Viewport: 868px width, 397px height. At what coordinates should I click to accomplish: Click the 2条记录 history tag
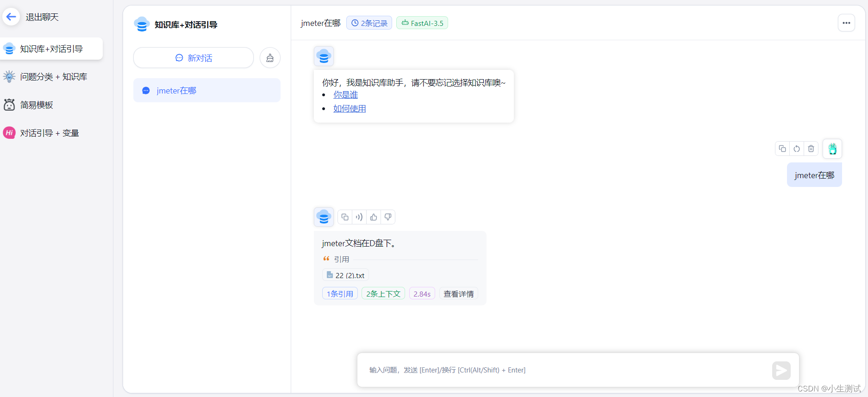(369, 23)
